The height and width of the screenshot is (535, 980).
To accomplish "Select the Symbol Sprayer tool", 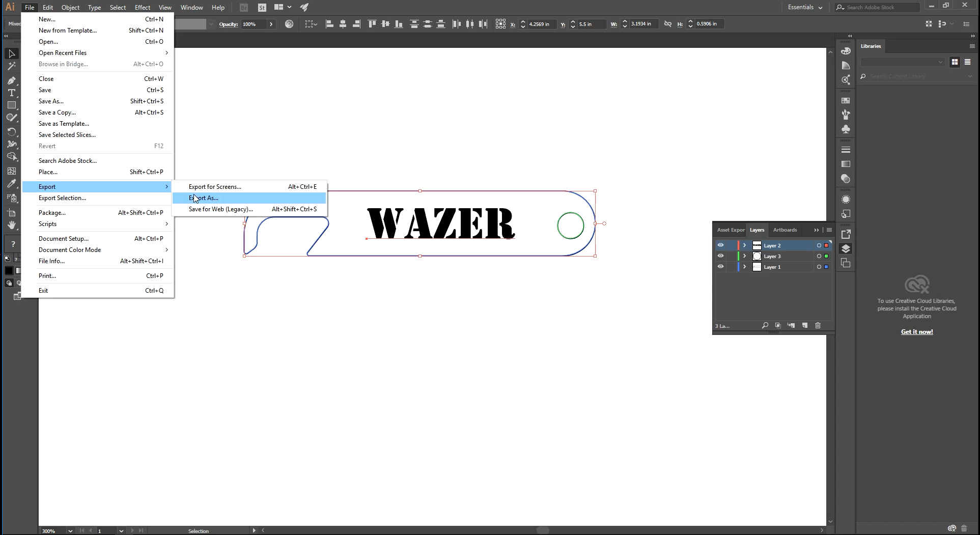I will 12,198.
